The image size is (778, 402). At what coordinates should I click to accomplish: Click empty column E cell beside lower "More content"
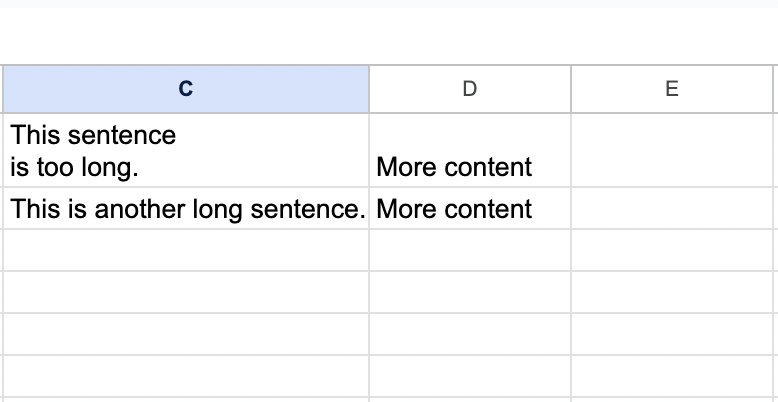click(672, 209)
